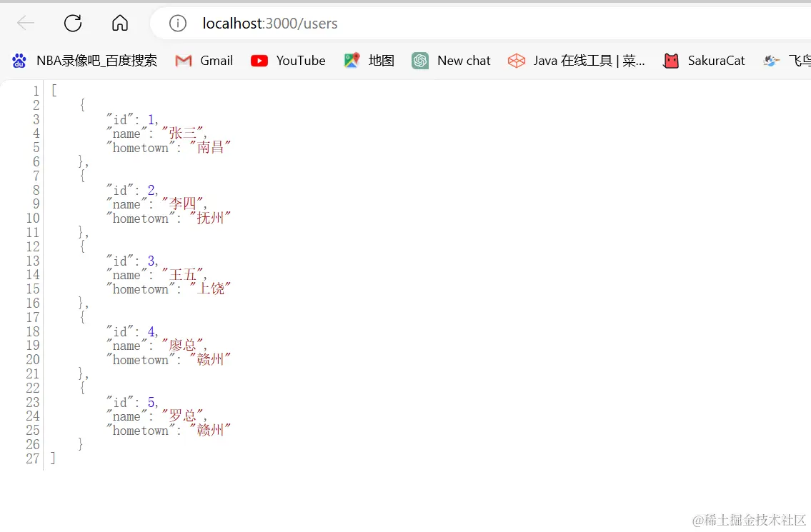Click line number 27 in gutter

point(33,458)
